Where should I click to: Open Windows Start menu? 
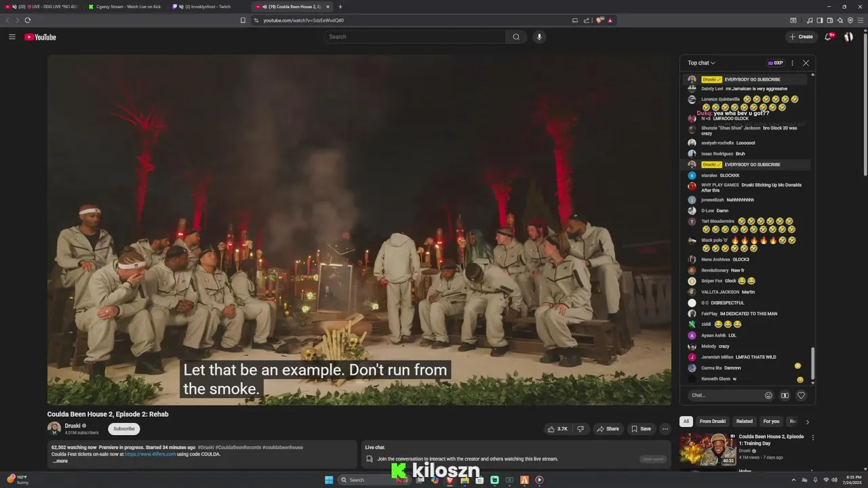pyautogui.click(x=329, y=480)
